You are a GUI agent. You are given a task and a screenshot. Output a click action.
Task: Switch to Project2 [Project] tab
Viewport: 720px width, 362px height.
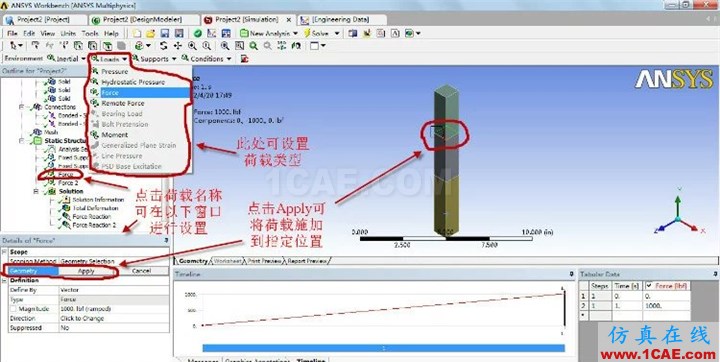pyautogui.click(x=44, y=20)
